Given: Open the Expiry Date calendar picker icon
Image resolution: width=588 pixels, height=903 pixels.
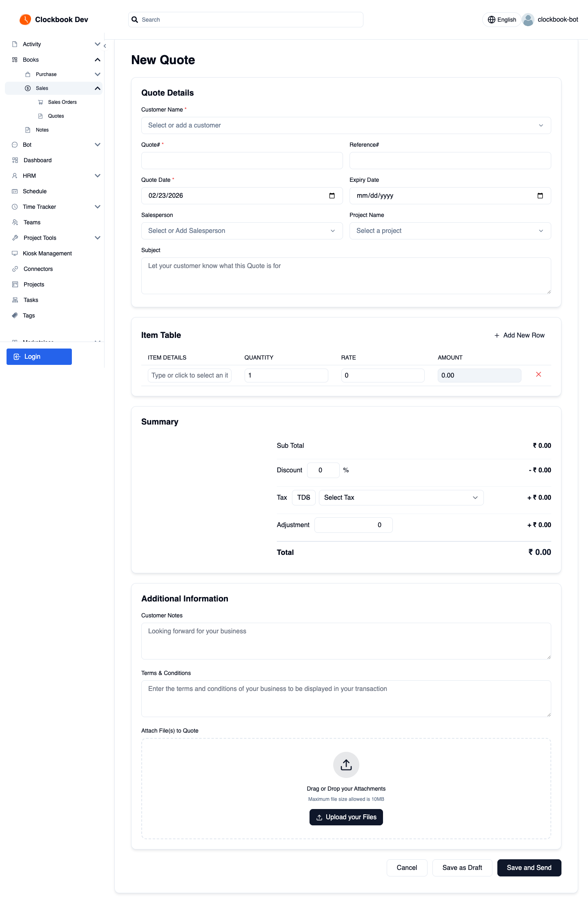Looking at the screenshot, I should [x=540, y=196].
